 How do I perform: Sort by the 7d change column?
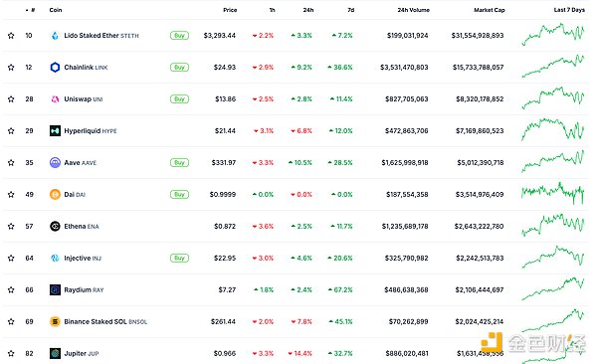click(350, 10)
